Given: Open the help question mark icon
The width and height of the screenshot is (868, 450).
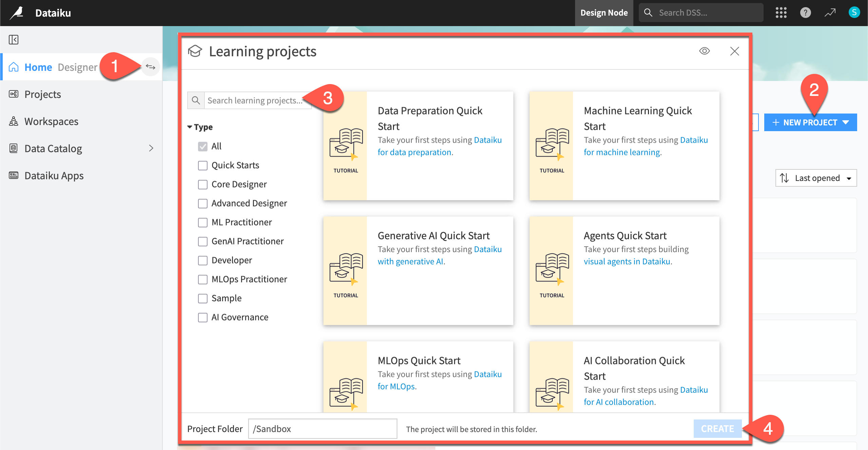Looking at the screenshot, I should pos(805,13).
